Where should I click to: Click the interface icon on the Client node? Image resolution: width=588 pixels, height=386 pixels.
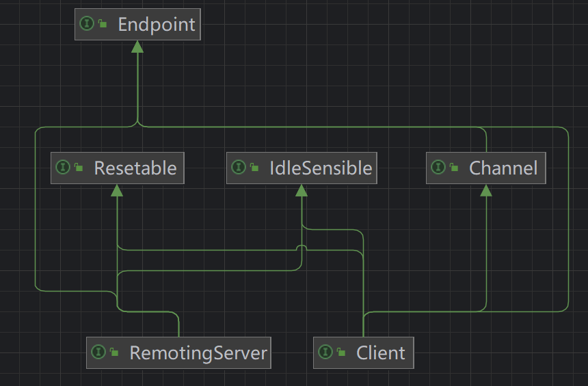click(x=325, y=352)
